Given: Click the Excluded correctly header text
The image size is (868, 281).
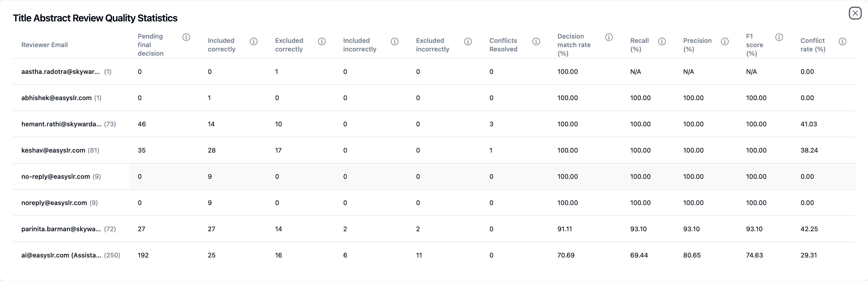Looking at the screenshot, I should 289,45.
